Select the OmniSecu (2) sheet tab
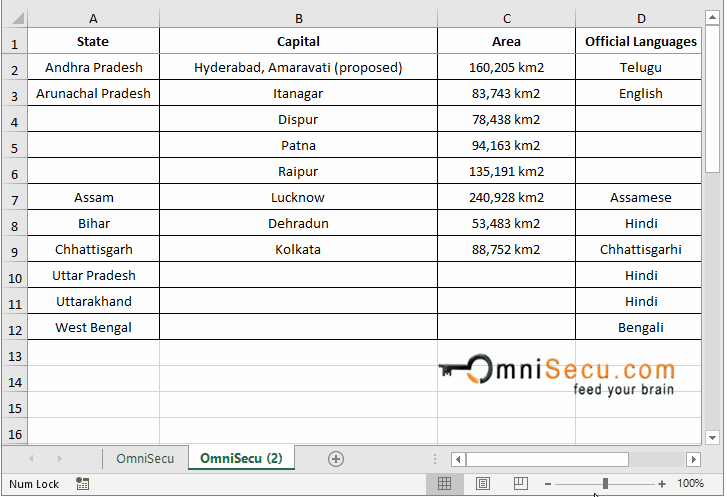727x497 pixels. pos(241,459)
